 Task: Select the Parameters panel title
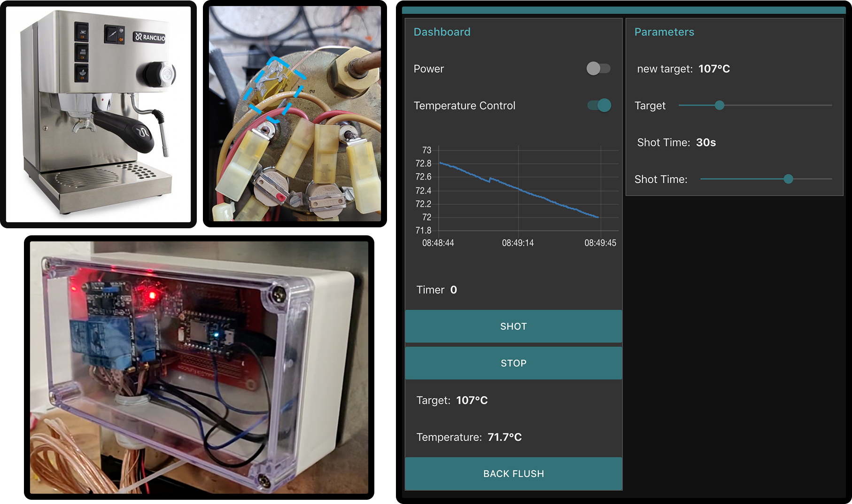pos(664,32)
